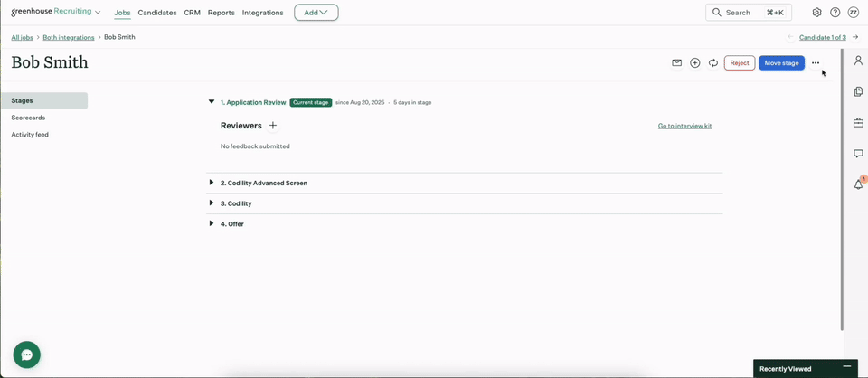Click the Bob Smith breadcrumb text
Image resolution: width=868 pixels, height=378 pixels.
(x=119, y=37)
